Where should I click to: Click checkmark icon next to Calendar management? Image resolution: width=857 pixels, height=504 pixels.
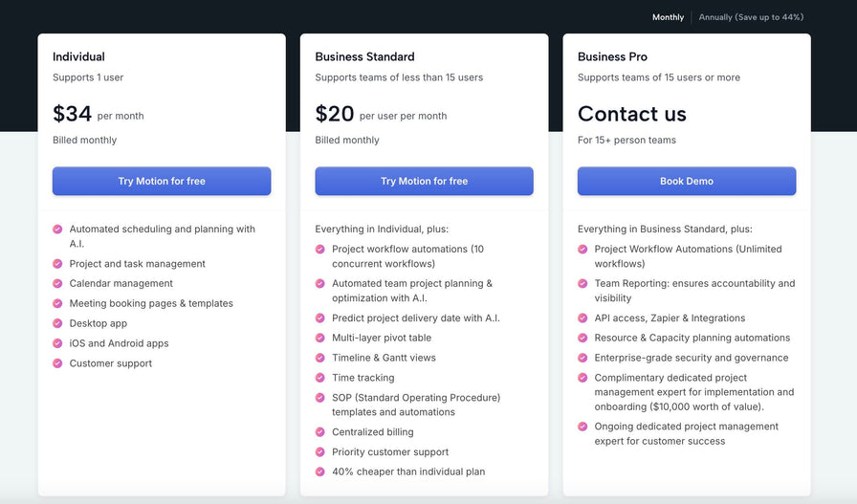pyautogui.click(x=57, y=283)
